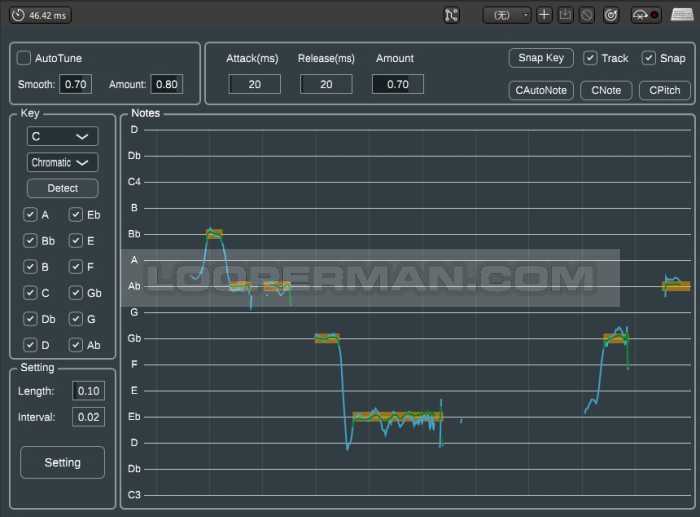Viewport: 700px width, 517px height.
Task: Open the signal routing icon in toolbar
Action: tap(451, 15)
